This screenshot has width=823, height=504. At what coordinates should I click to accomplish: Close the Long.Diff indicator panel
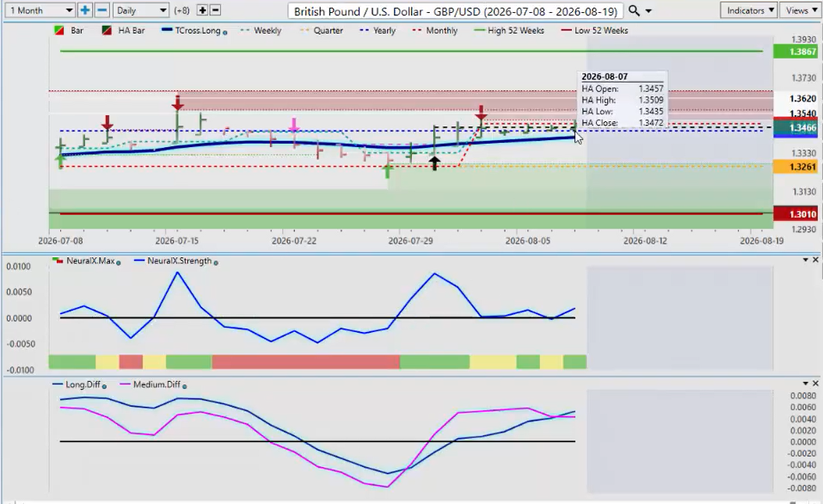click(x=815, y=384)
